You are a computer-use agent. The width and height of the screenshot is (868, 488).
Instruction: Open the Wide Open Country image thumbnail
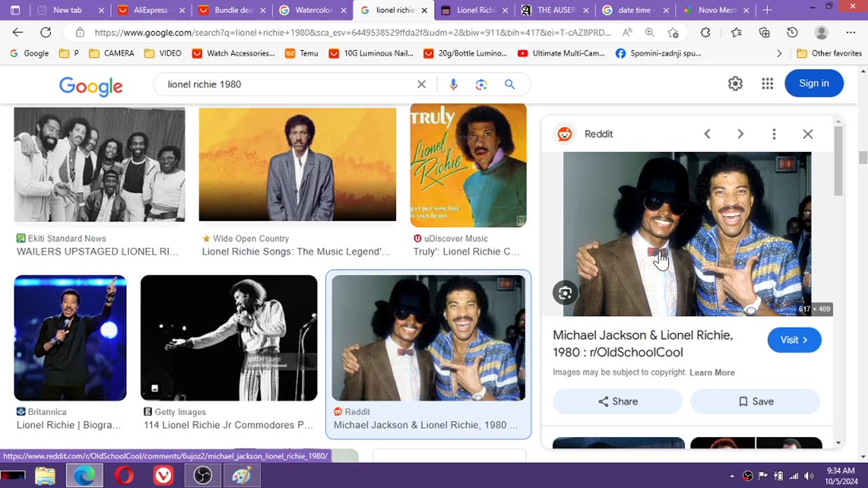pyautogui.click(x=297, y=165)
